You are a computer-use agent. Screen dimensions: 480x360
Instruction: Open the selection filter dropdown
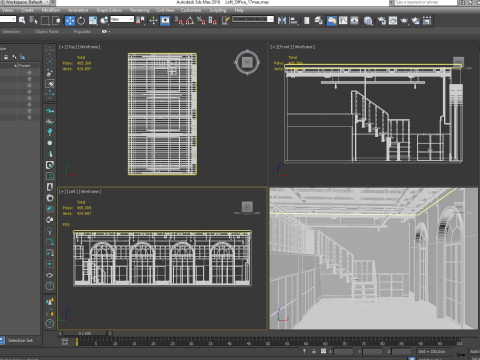pyautogui.click(x=7, y=19)
